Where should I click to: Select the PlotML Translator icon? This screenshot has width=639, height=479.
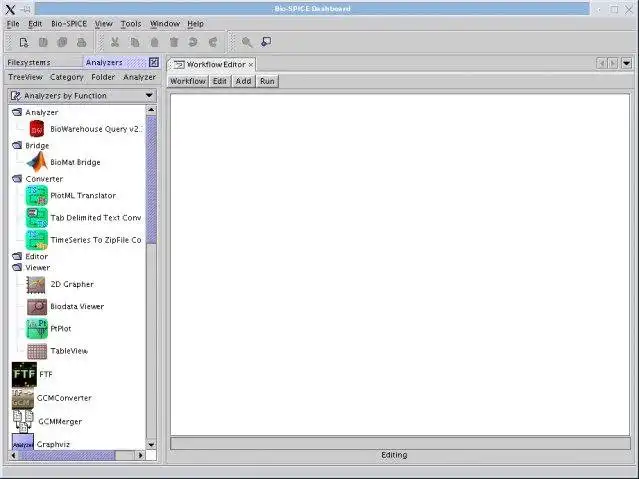click(x=37, y=196)
